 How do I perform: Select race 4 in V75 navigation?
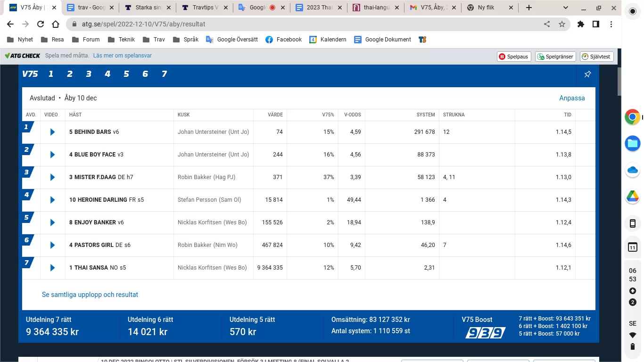(x=107, y=74)
